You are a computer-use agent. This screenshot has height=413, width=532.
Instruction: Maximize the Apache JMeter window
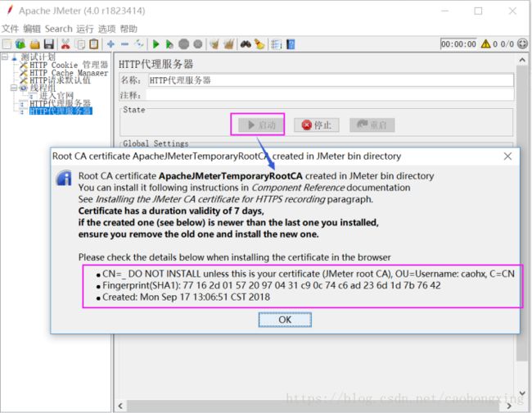coord(478,11)
